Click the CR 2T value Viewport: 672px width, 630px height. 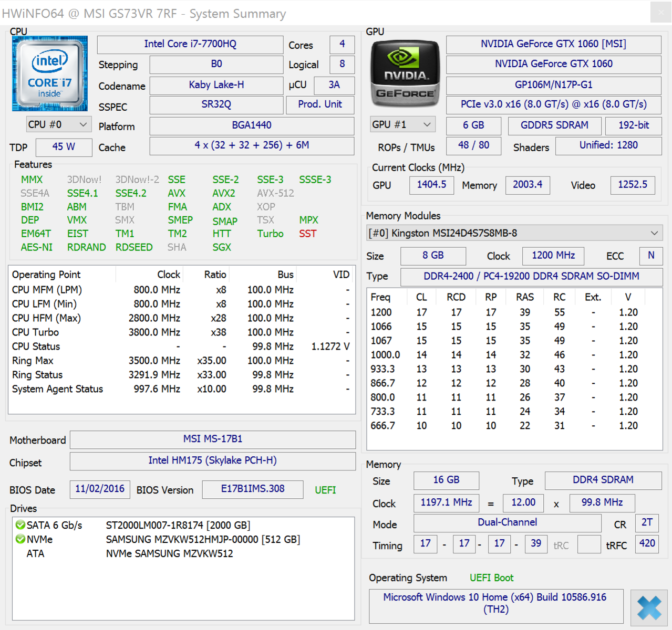point(647,523)
